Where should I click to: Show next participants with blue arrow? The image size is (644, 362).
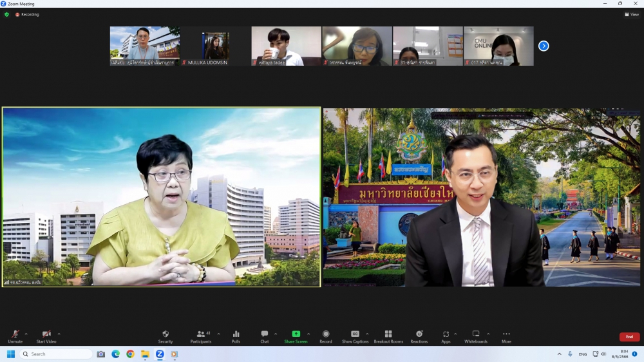(x=544, y=46)
